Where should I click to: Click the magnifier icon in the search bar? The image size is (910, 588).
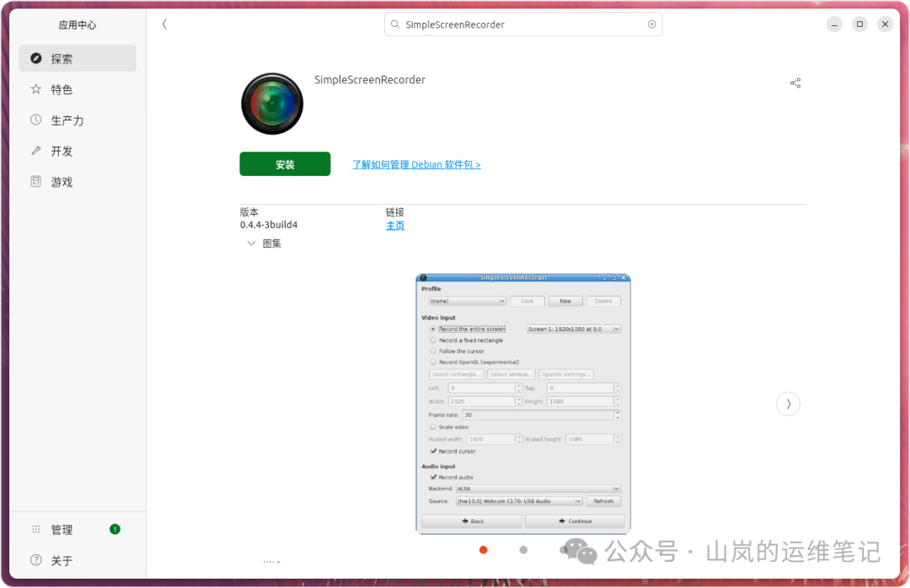(x=395, y=24)
